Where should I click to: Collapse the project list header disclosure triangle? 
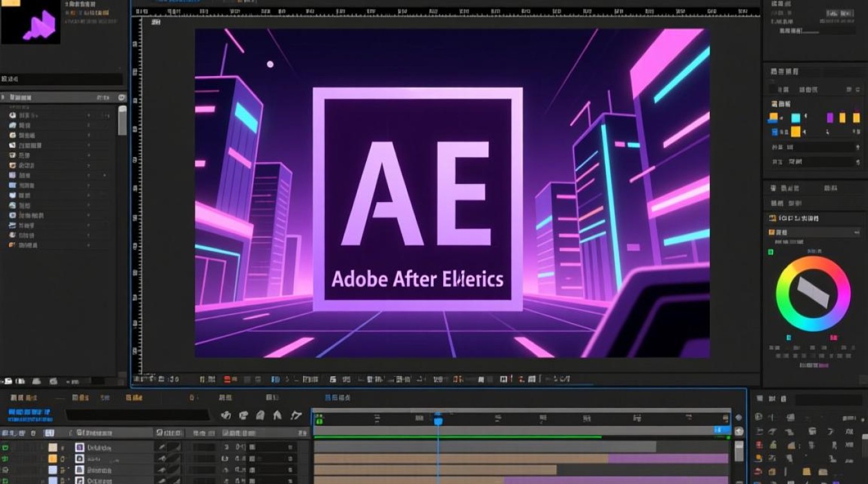point(4,97)
